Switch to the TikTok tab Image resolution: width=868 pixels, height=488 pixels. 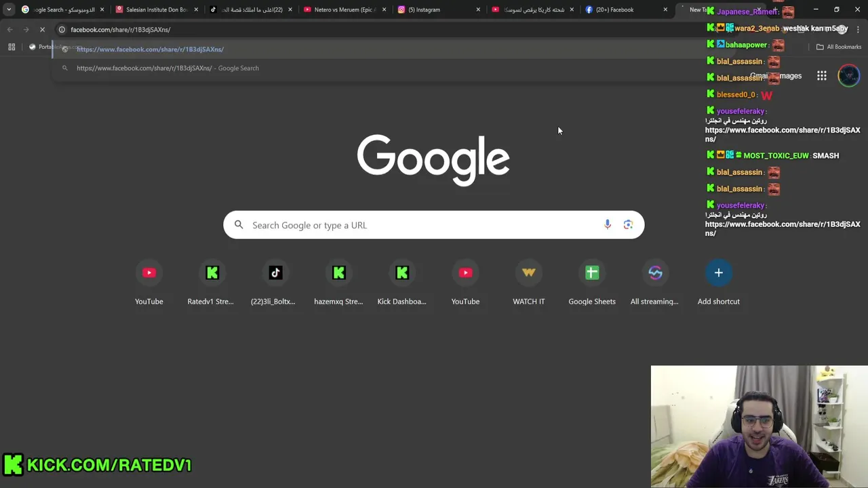coord(250,9)
